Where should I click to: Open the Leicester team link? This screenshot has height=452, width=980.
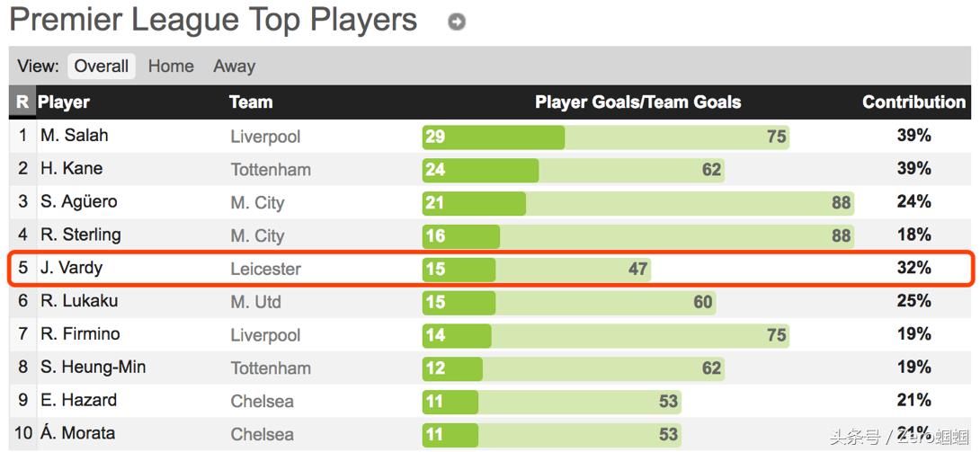265,269
